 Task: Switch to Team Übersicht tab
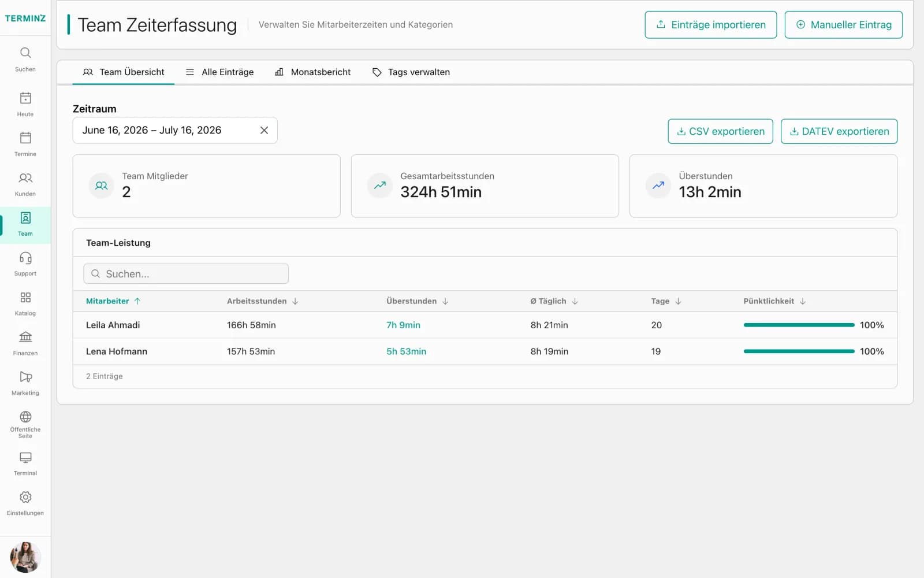click(x=124, y=72)
